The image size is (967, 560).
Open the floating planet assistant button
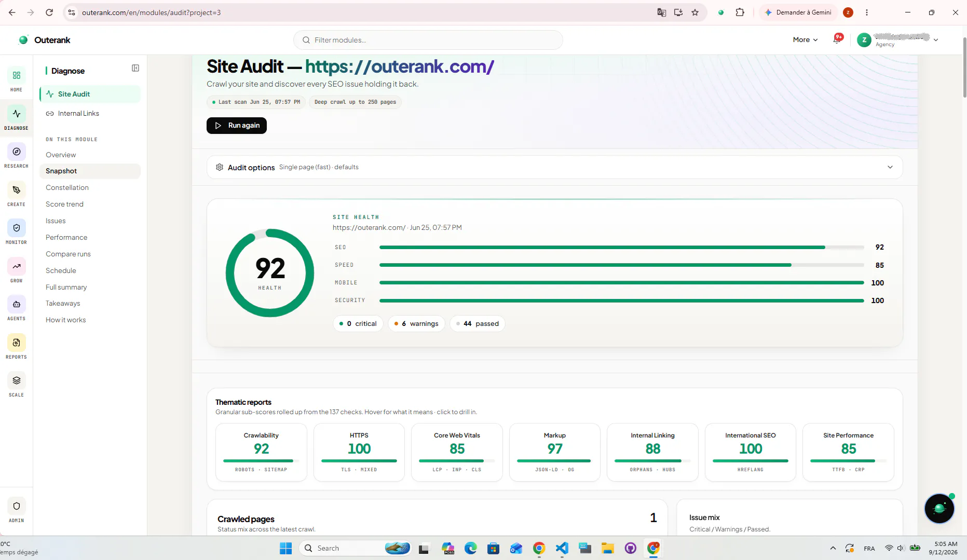coord(939,509)
